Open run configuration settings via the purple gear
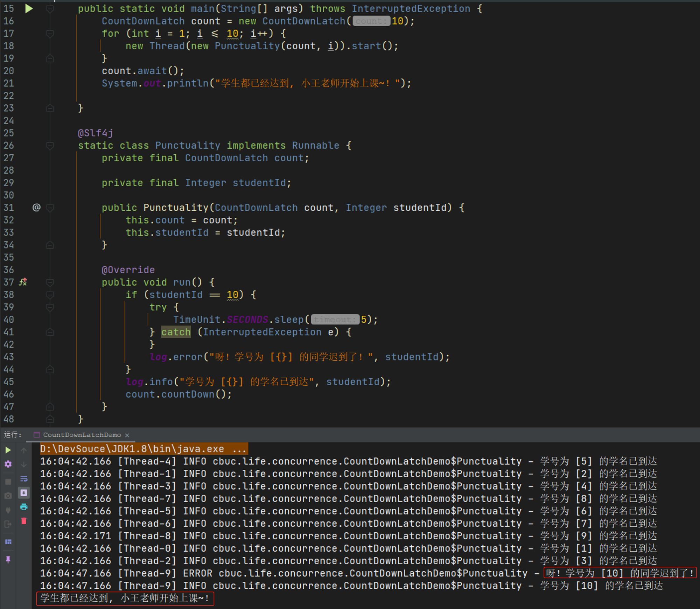The width and height of the screenshot is (700, 609). [x=8, y=464]
